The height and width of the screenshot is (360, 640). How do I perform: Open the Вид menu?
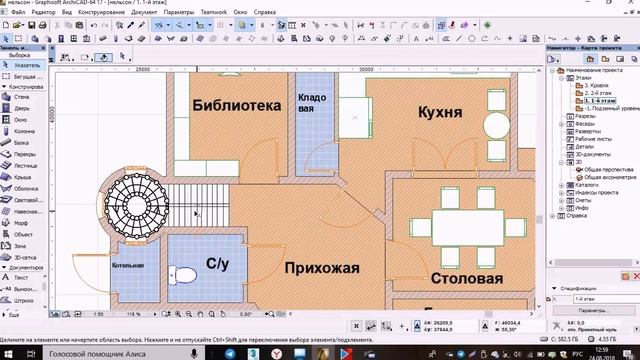(x=67, y=12)
